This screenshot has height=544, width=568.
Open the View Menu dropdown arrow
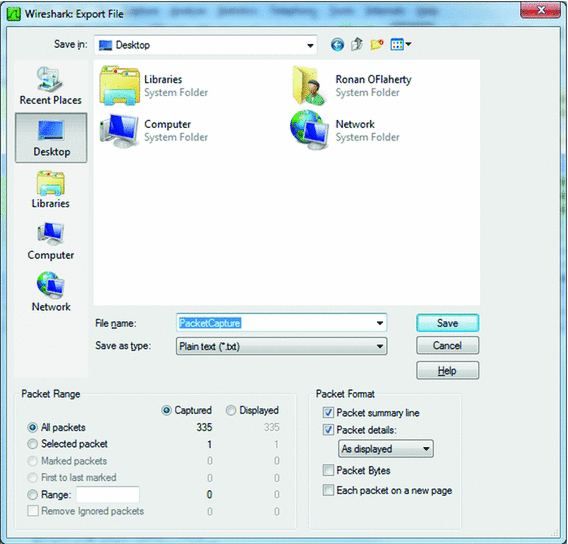point(409,44)
